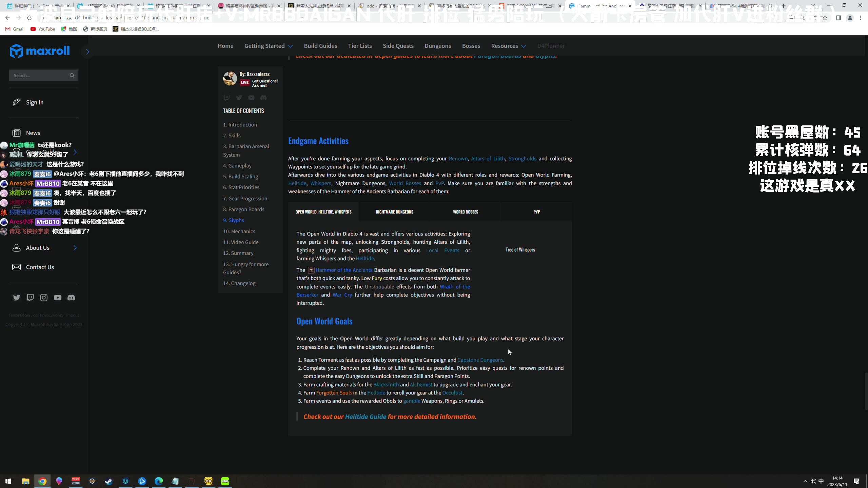Open the Contact Us page
Screen dimensions: 868x488
[x=40, y=267]
